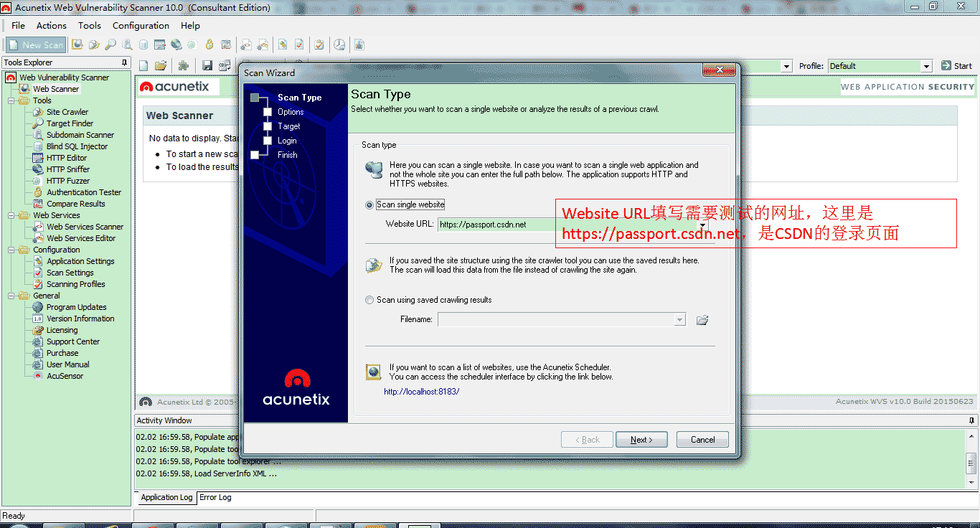The width and height of the screenshot is (980, 528).
Task: Collapse the General section in Tools Explorer
Action: 10,295
